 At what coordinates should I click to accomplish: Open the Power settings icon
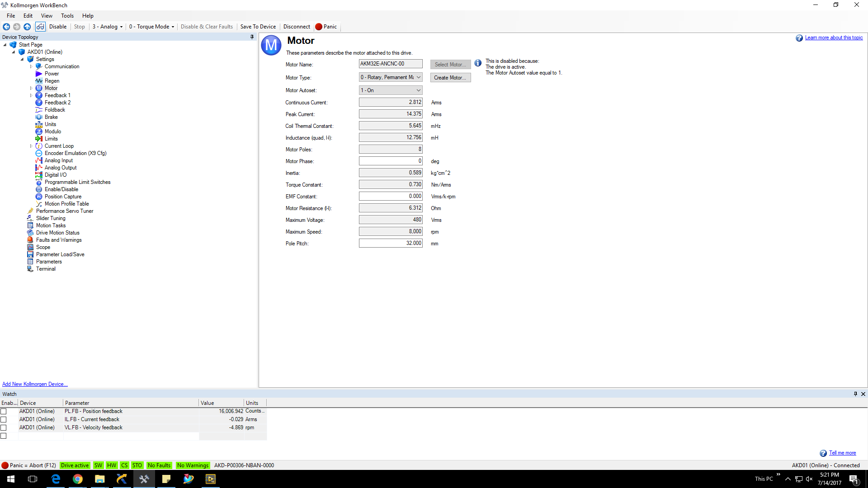point(39,74)
